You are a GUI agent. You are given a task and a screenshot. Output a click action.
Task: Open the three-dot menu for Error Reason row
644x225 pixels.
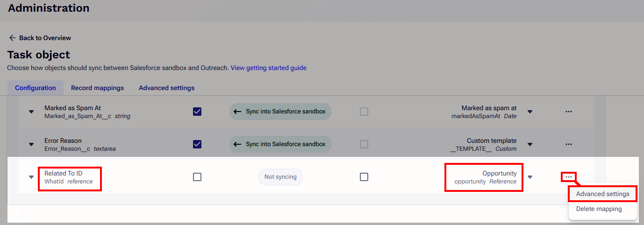click(x=568, y=144)
